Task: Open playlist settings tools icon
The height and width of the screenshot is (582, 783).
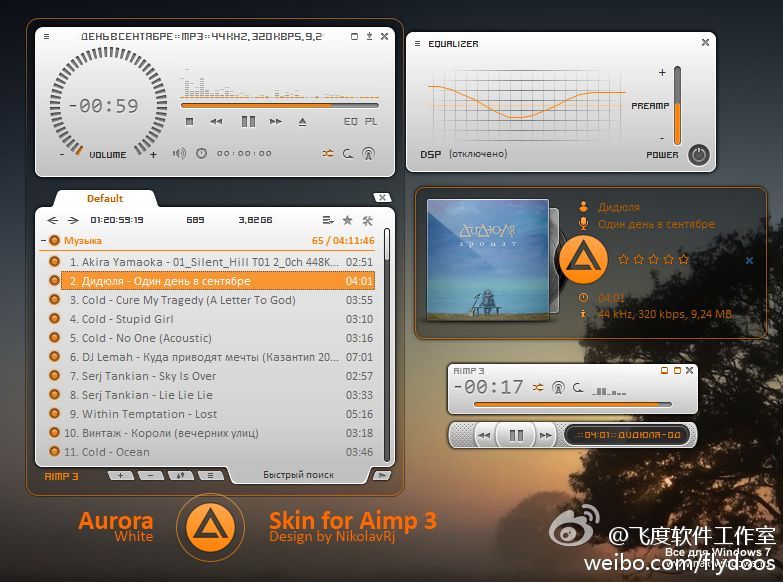Action: point(368,220)
